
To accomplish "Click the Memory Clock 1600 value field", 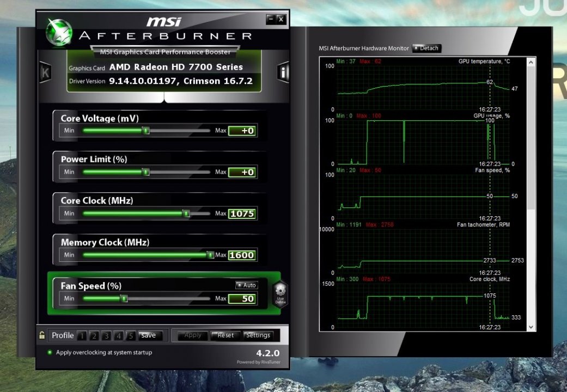I will (x=242, y=255).
